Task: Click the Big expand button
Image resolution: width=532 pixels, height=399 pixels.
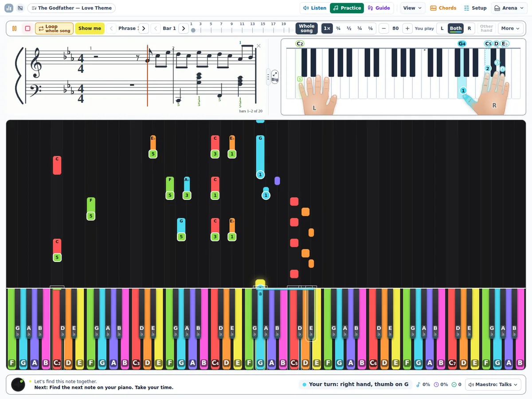Action: coord(275,77)
